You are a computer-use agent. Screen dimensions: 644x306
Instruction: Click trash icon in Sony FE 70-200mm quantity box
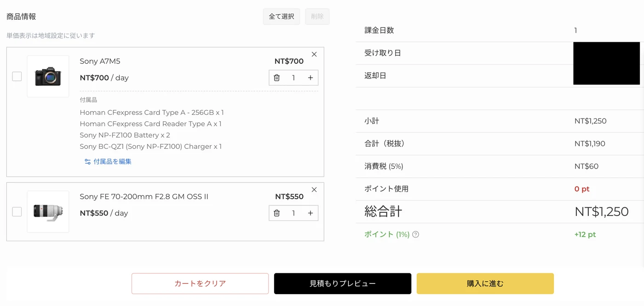276,213
